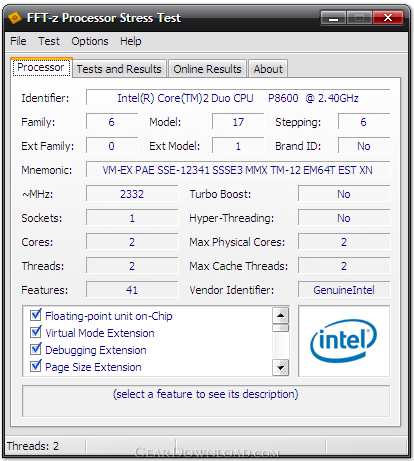The height and width of the screenshot is (461, 414).
Task: Click the Hyper-Threading value field
Action: [344, 218]
